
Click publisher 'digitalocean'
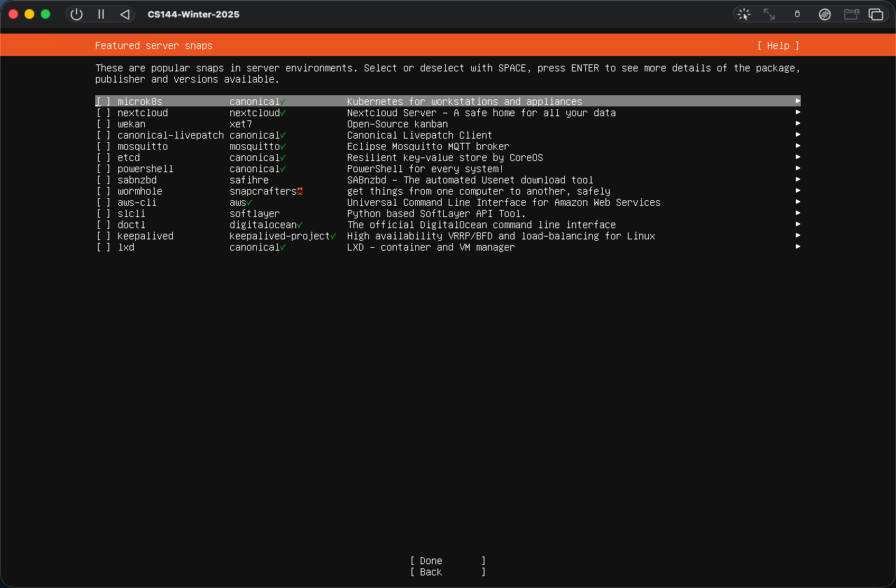tap(263, 225)
